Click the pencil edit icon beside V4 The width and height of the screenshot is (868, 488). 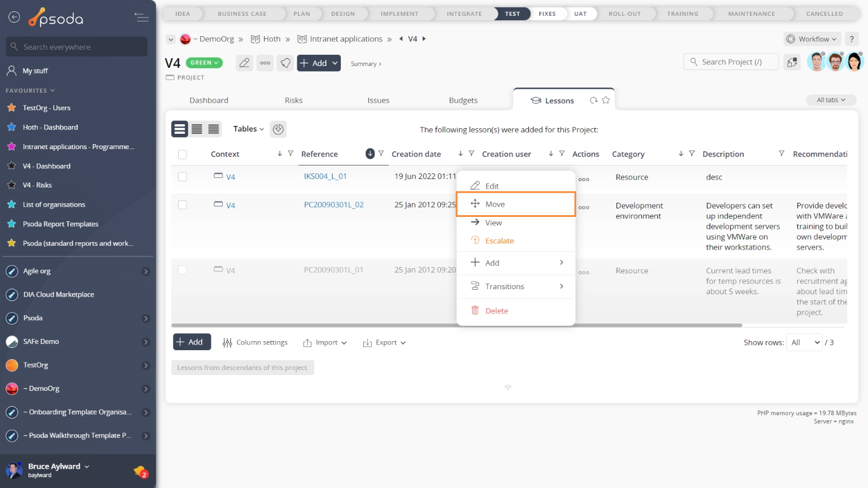click(244, 63)
